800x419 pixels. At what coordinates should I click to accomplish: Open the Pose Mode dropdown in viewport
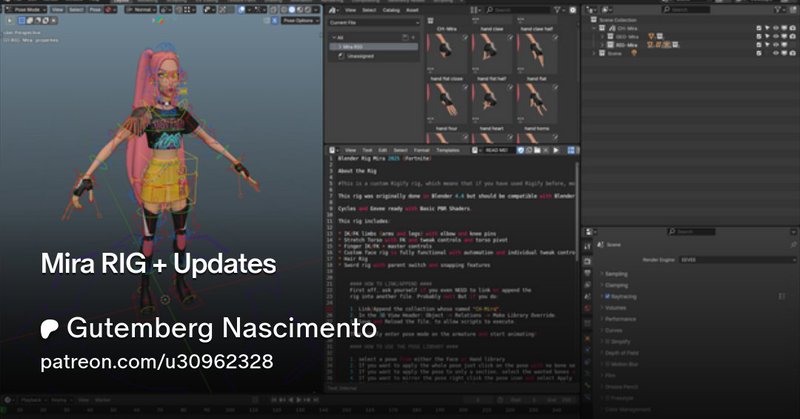tap(26, 10)
